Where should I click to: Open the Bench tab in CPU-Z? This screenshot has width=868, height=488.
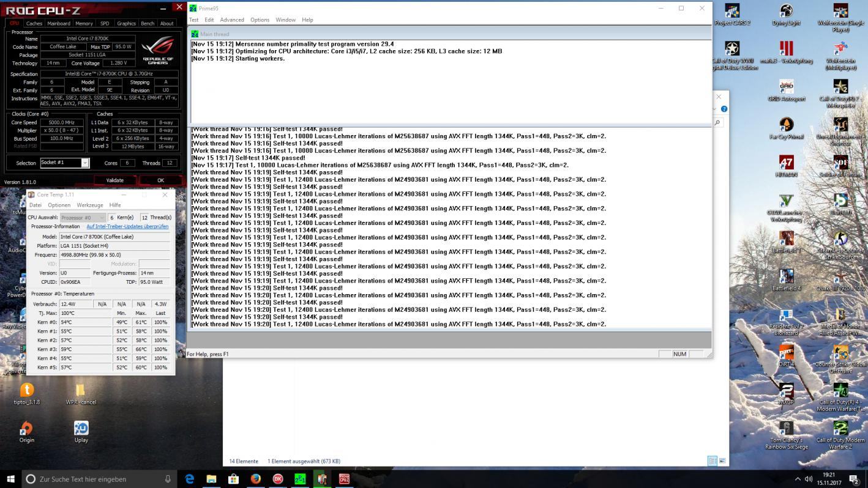(x=148, y=23)
